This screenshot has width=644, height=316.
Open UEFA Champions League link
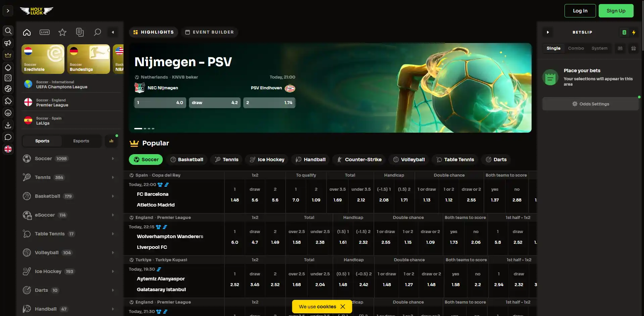pos(71,84)
